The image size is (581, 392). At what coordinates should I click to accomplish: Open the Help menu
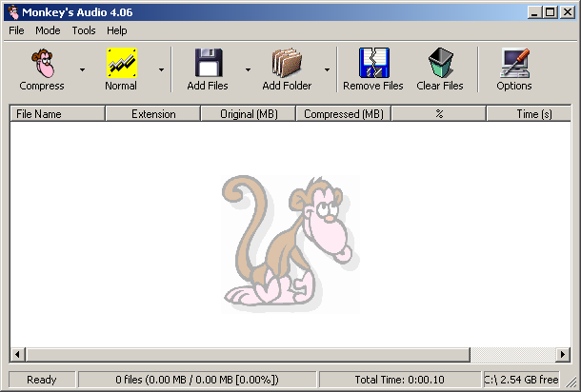117,30
